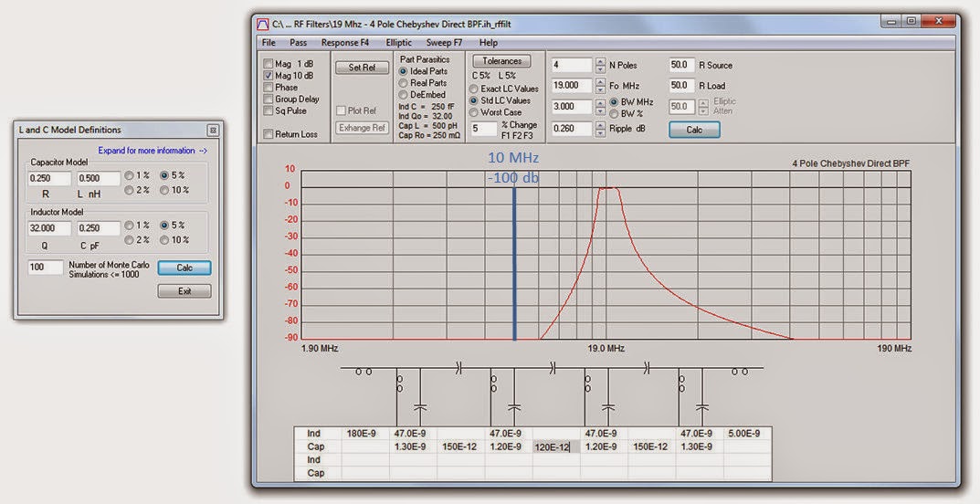980x504 pixels.
Task: Select the 120E-12 capacitor table cell
Action: 556,446
